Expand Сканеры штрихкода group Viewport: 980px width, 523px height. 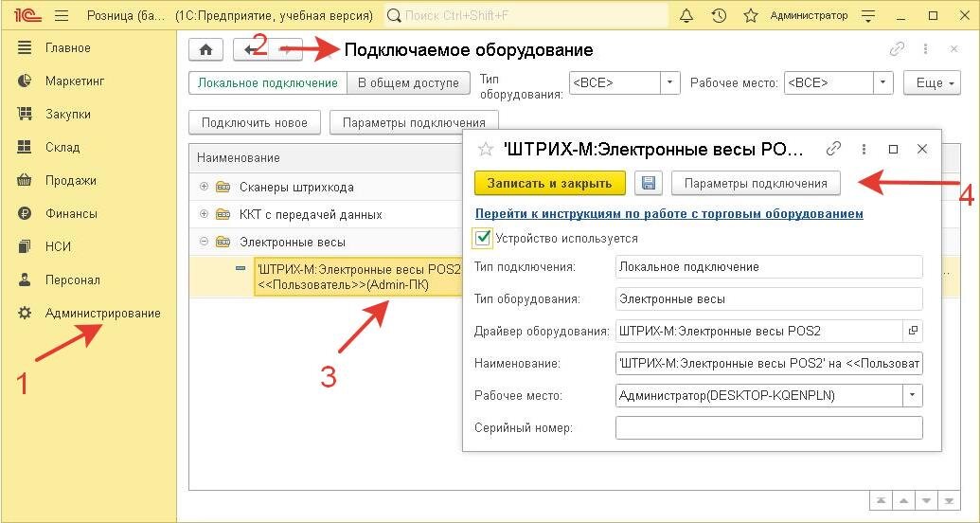tap(204, 187)
